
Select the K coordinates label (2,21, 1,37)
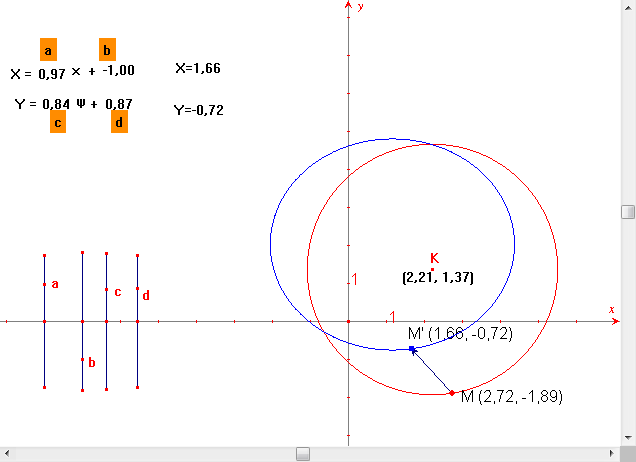tap(438, 277)
